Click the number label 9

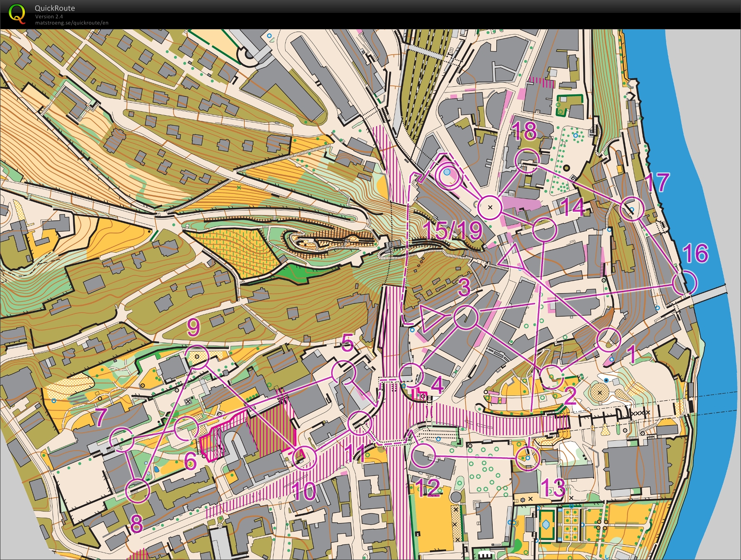pyautogui.click(x=193, y=327)
